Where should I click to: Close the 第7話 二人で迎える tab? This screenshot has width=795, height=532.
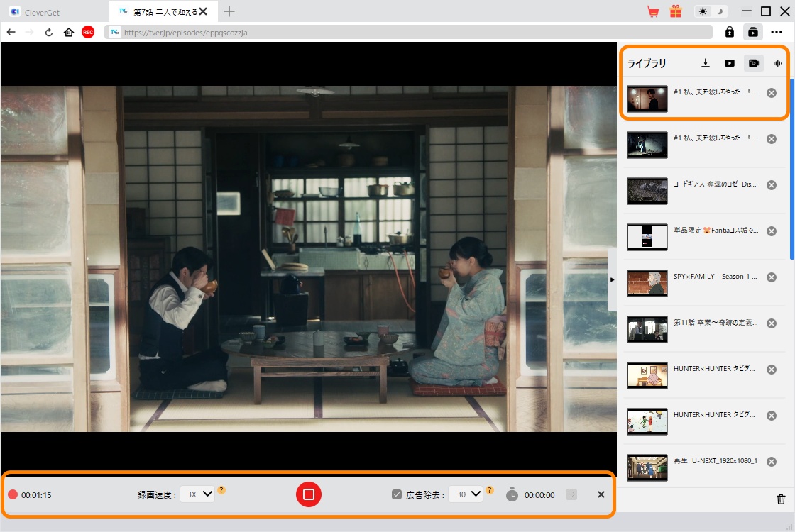pyautogui.click(x=203, y=11)
